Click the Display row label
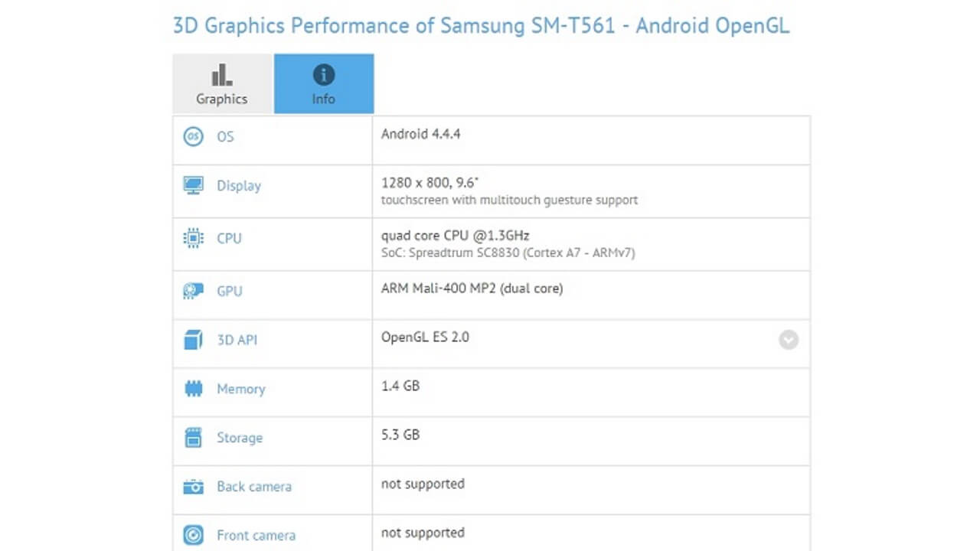Screen dimensions: 980x551 (x=239, y=185)
